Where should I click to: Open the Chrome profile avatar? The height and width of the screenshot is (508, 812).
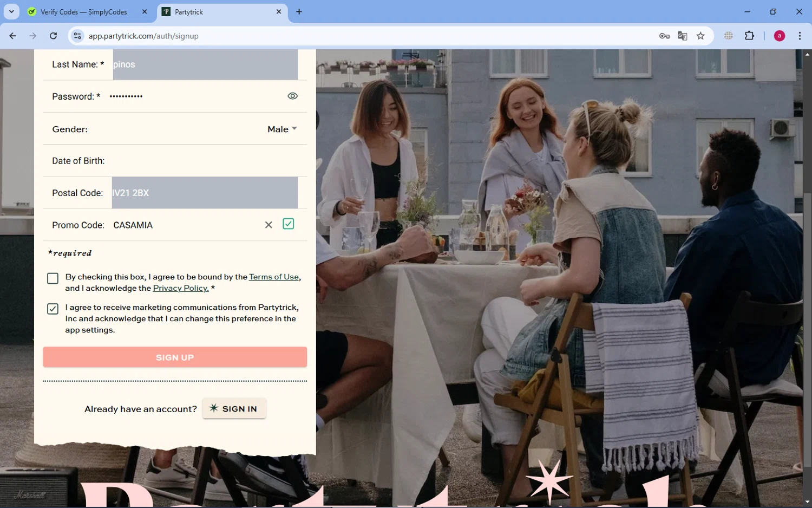(x=780, y=36)
